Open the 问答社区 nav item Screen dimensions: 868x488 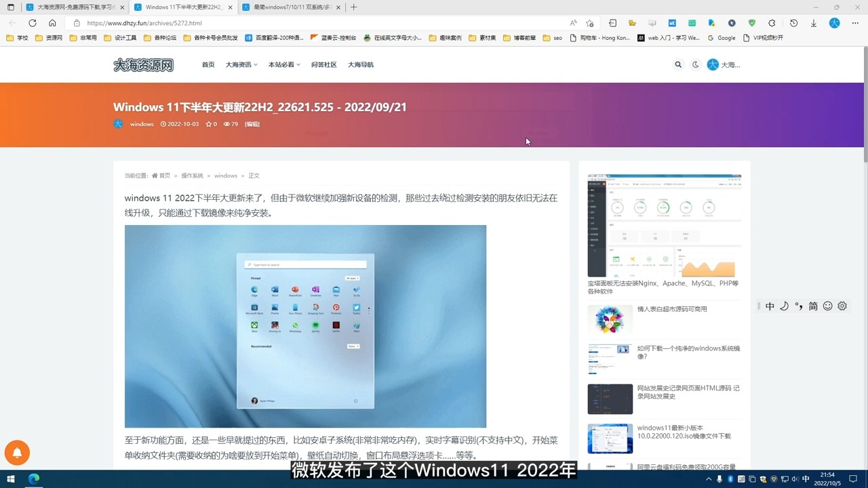(x=323, y=65)
